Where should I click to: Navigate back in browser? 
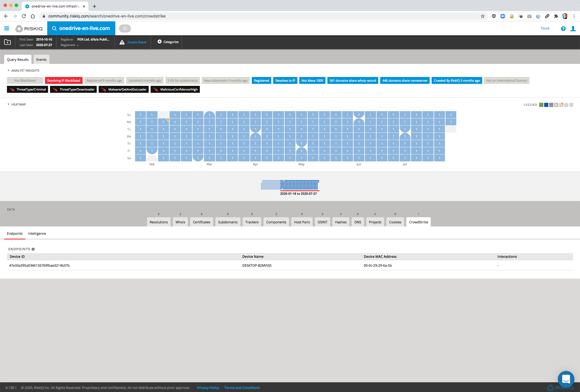point(6,16)
